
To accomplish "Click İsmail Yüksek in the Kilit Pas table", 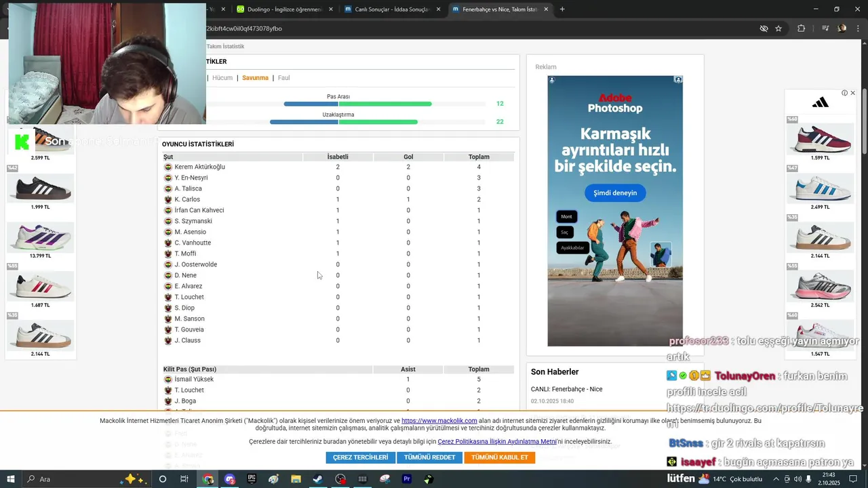I will coord(194,380).
